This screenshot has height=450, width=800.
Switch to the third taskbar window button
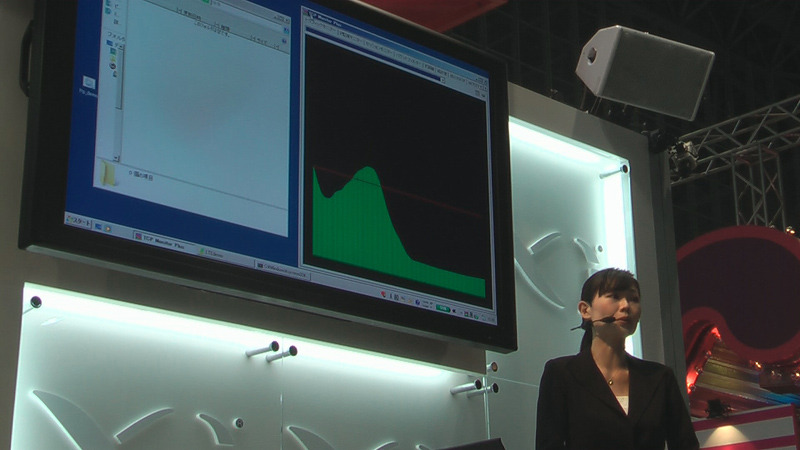point(284,271)
